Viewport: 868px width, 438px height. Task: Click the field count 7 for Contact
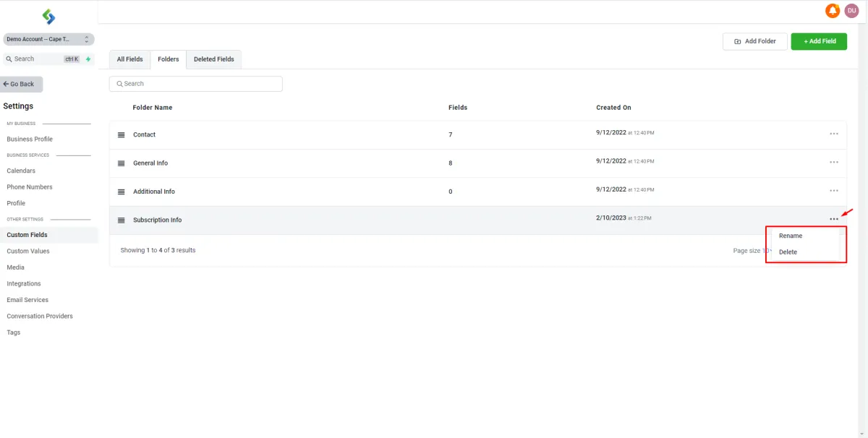click(451, 135)
